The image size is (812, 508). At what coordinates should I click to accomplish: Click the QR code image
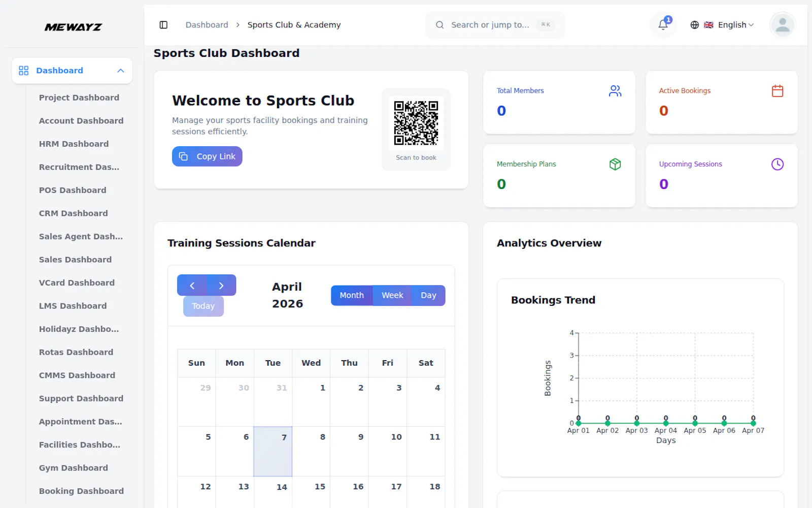pyautogui.click(x=416, y=123)
